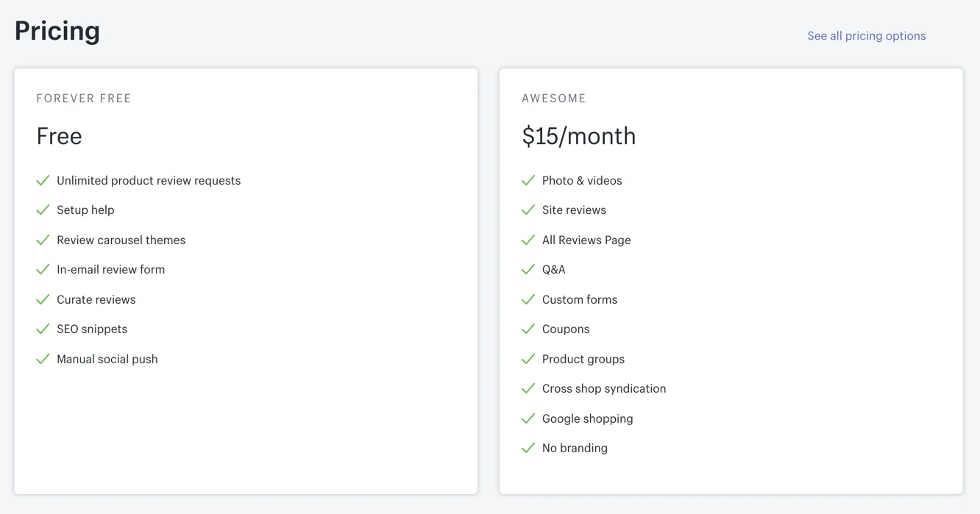Select the Google shopping feature text
Viewport: 980px width, 514px height.
(x=587, y=419)
